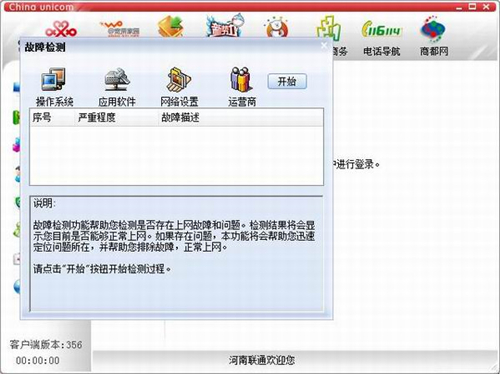Select the 网络设置 icon

click(179, 79)
